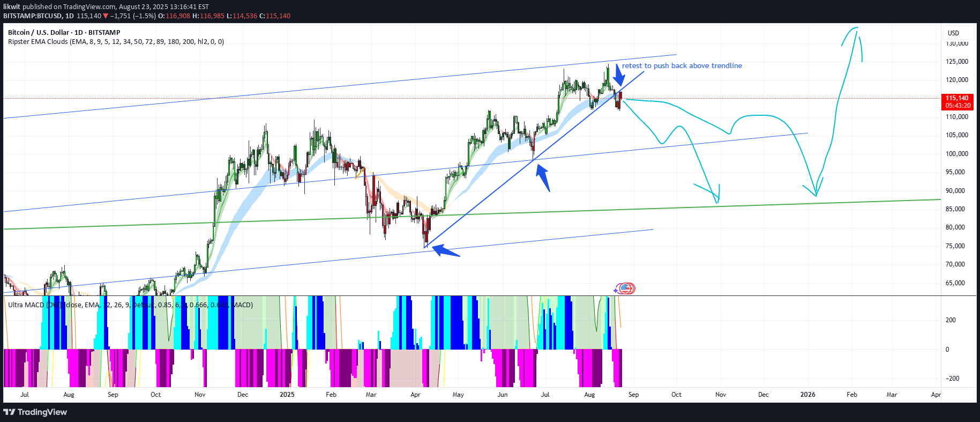Select the 'retest to push back above trendline' text
Screen dimensions: 980x422
682,66
